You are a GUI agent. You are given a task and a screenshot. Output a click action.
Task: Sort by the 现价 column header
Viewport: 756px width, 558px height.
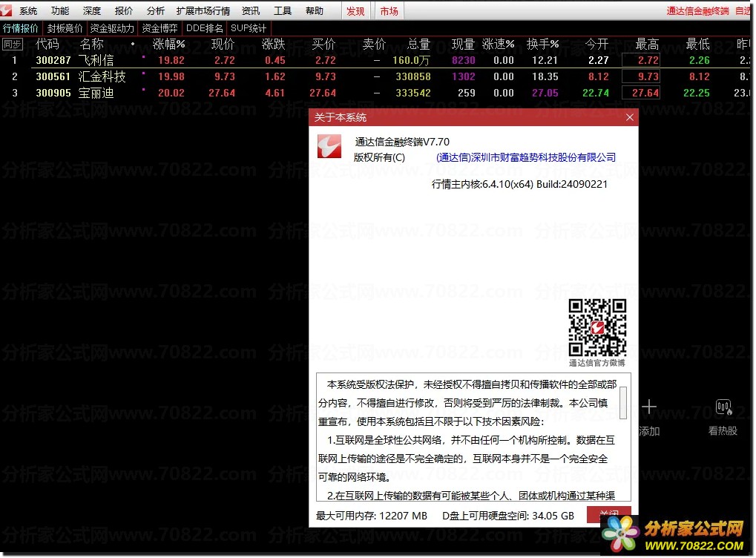223,45
